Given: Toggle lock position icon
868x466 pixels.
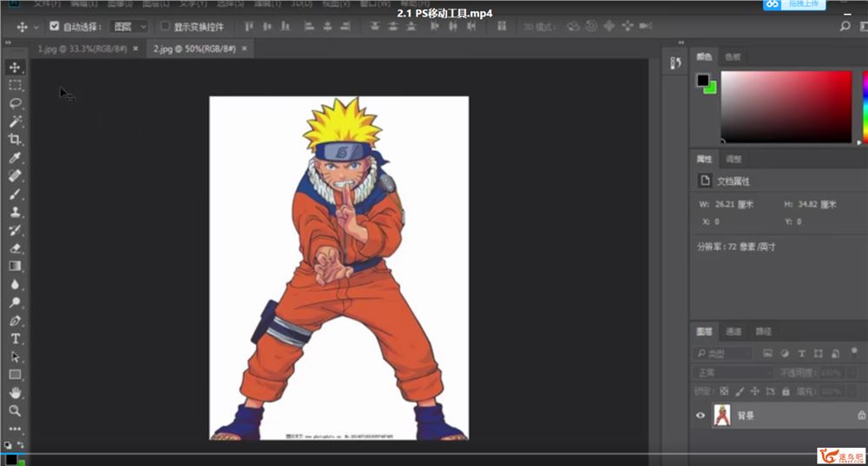Looking at the screenshot, I should 754,391.
